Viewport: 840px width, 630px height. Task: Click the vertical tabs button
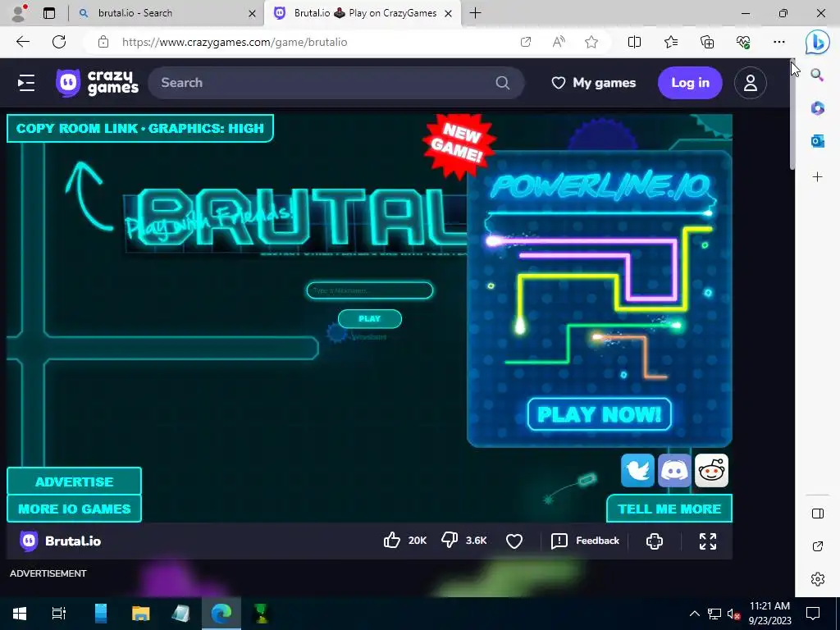coord(48,13)
